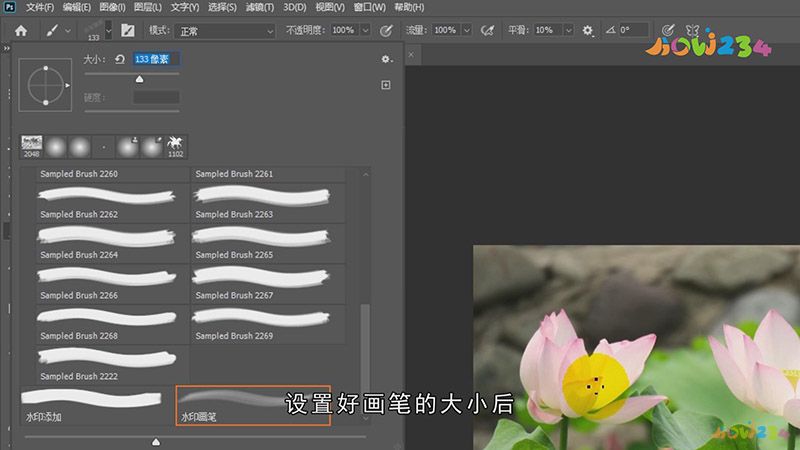
Task: Expand the smoothing slider dropdown arrow
Action: coord(568,30)
